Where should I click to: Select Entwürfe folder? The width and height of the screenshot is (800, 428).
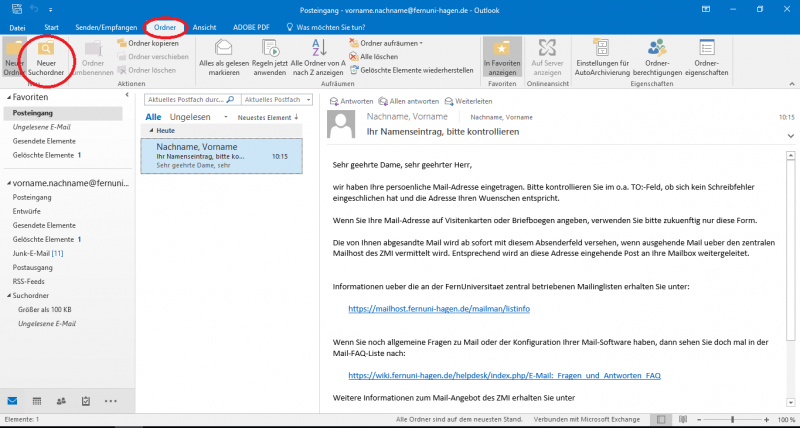point(27,211)
